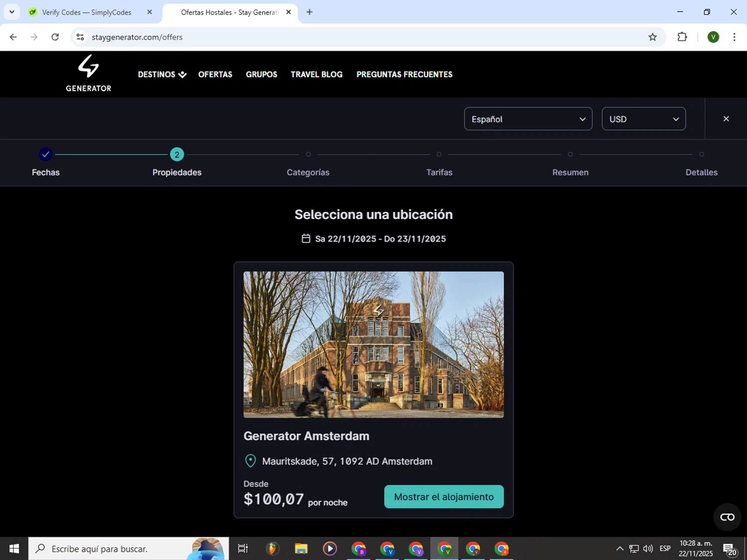Click the calendar icon beside the dates
Screen dimensions: 747x560
[306, 238]
